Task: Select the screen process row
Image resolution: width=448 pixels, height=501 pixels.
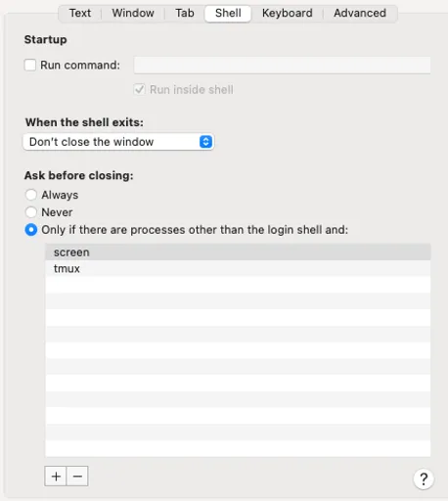Action: 238,252
